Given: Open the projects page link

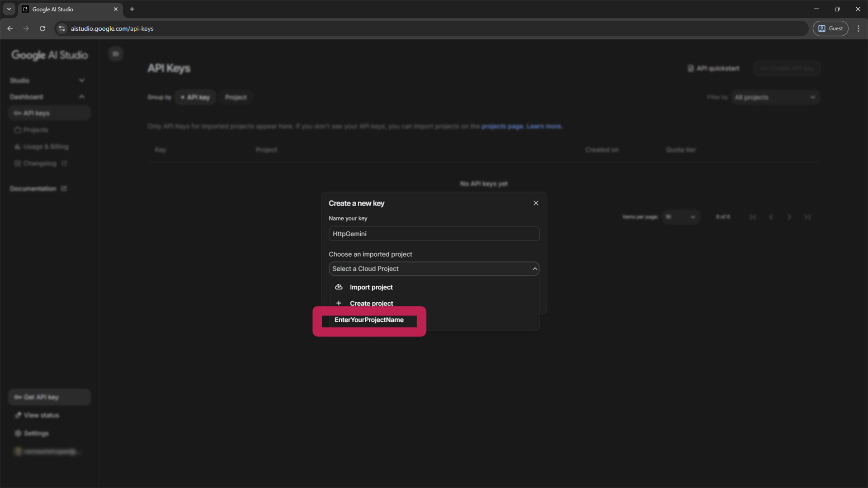Looking at the screenshot, I should click(502, 126).
